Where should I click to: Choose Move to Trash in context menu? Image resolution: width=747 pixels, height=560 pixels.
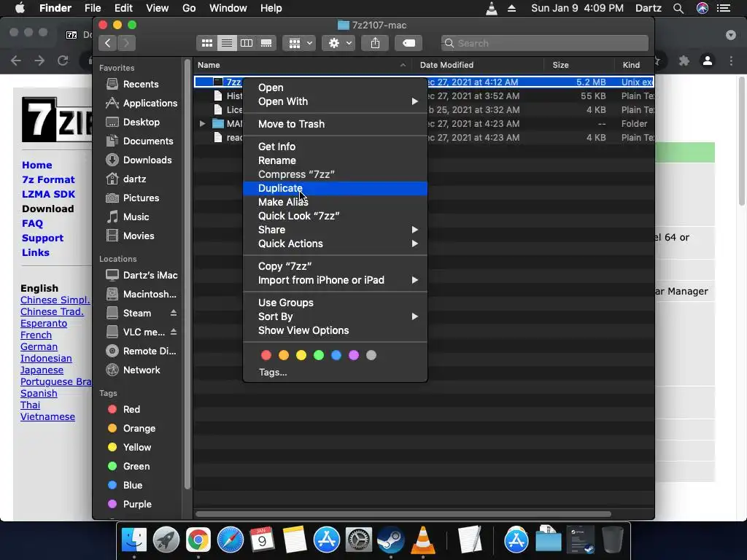point(335,124)
